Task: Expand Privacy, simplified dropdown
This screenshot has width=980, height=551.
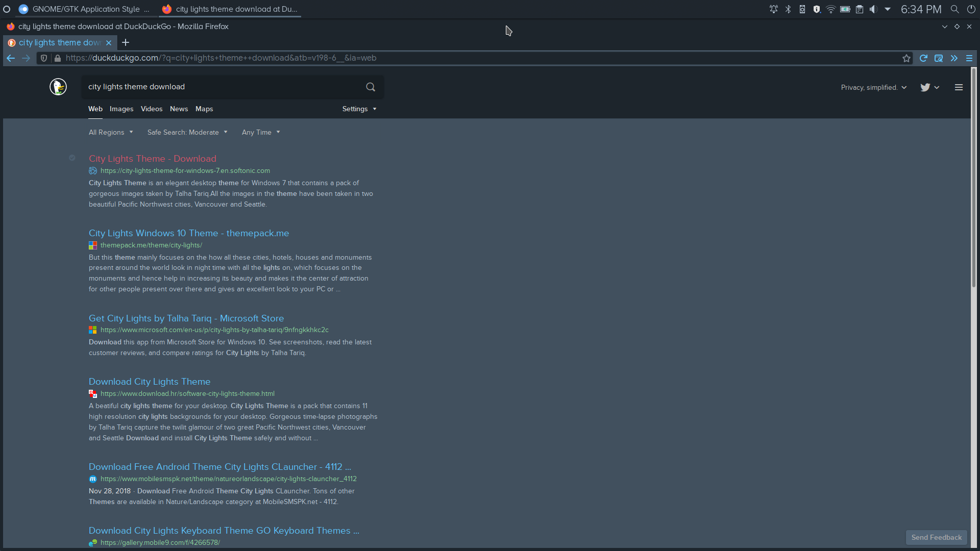Action: 874,88
